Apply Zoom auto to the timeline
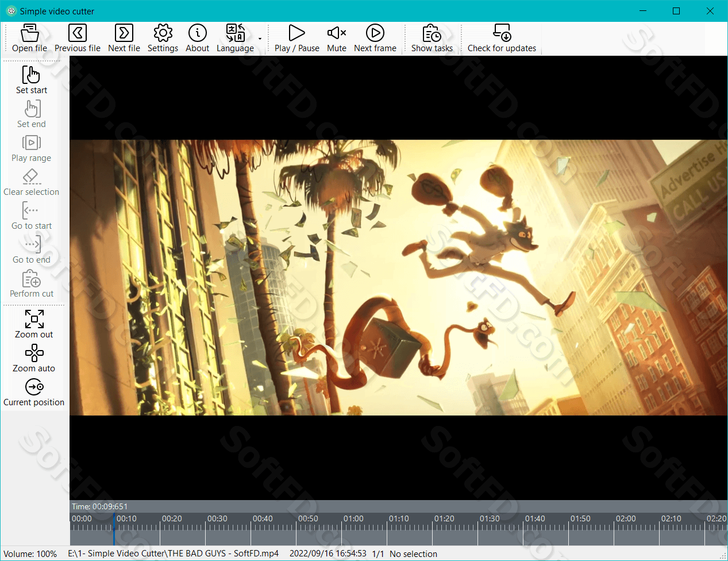 tap(34, 358)
